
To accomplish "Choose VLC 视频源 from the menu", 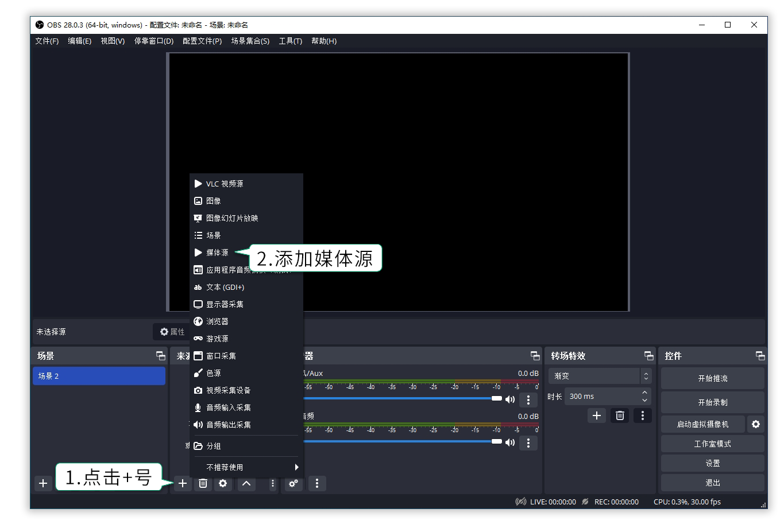I will tap(246, 184).
